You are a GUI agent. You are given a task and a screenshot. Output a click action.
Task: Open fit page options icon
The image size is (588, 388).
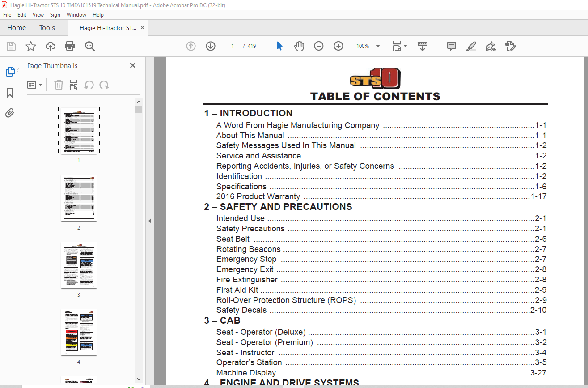point(399,46)
